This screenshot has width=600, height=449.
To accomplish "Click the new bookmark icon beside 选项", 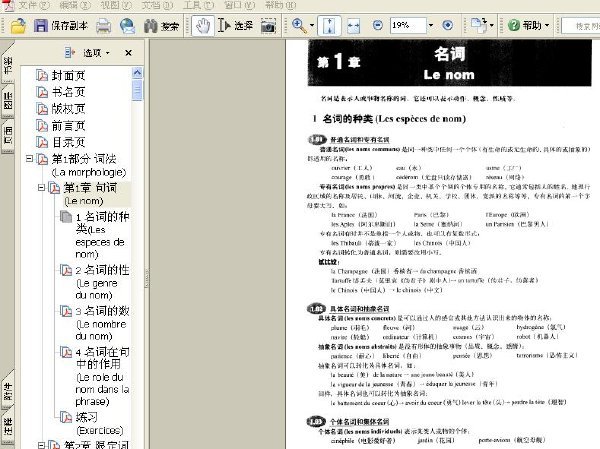I will [70, 53].
